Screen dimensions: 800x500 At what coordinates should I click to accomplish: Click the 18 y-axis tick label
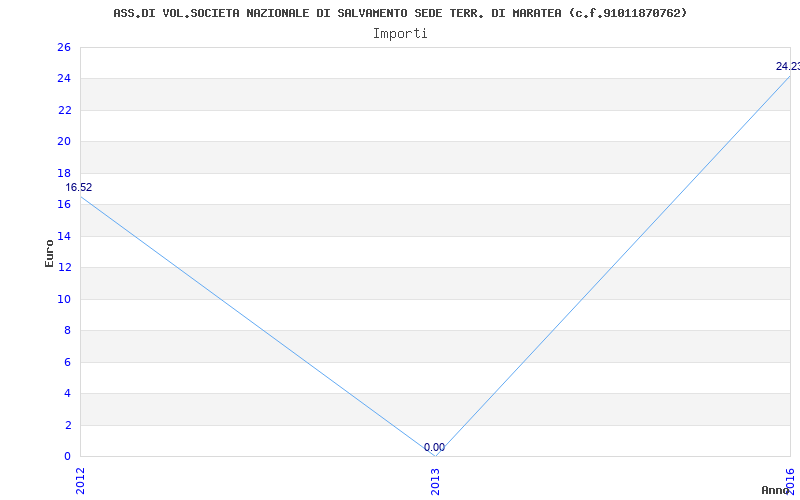tap(64, 173)
